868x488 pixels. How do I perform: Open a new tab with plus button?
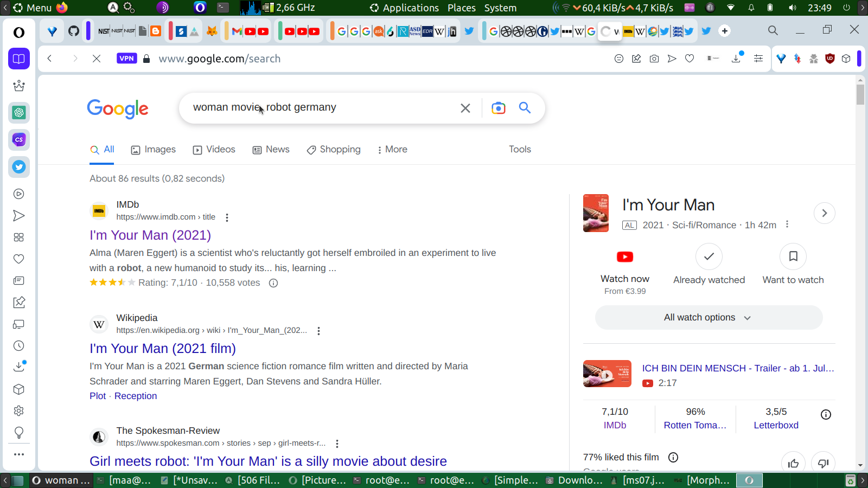[x=725, y=31]
